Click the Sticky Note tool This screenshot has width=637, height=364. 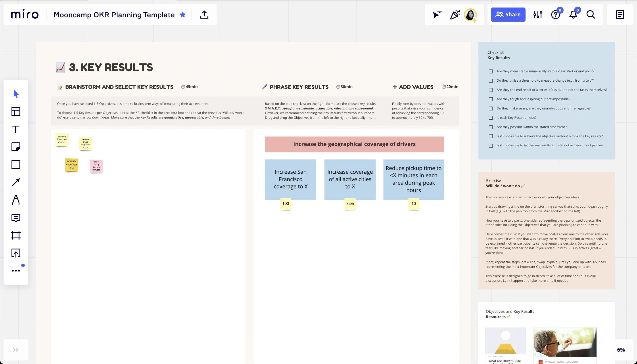coord(16,147)
